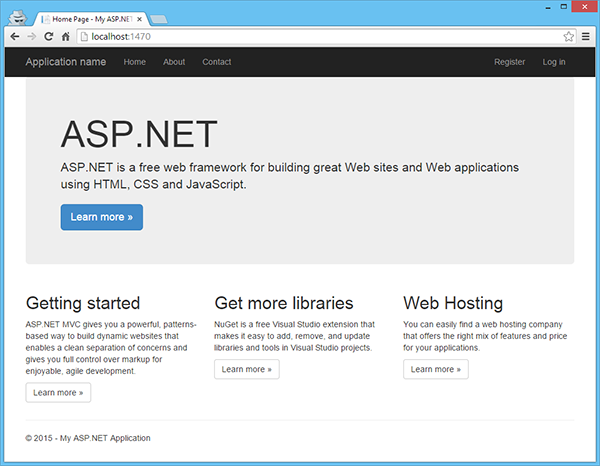The image size is (600, 466).
Task: Open the Chrome hamburger menu
Action: 585,37
